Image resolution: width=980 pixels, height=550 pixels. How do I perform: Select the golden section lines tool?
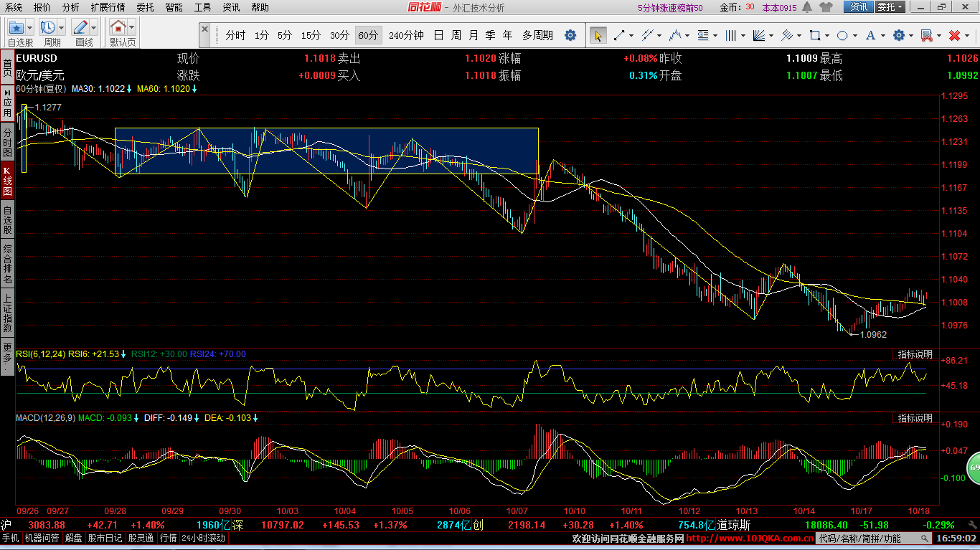[702, 35]
